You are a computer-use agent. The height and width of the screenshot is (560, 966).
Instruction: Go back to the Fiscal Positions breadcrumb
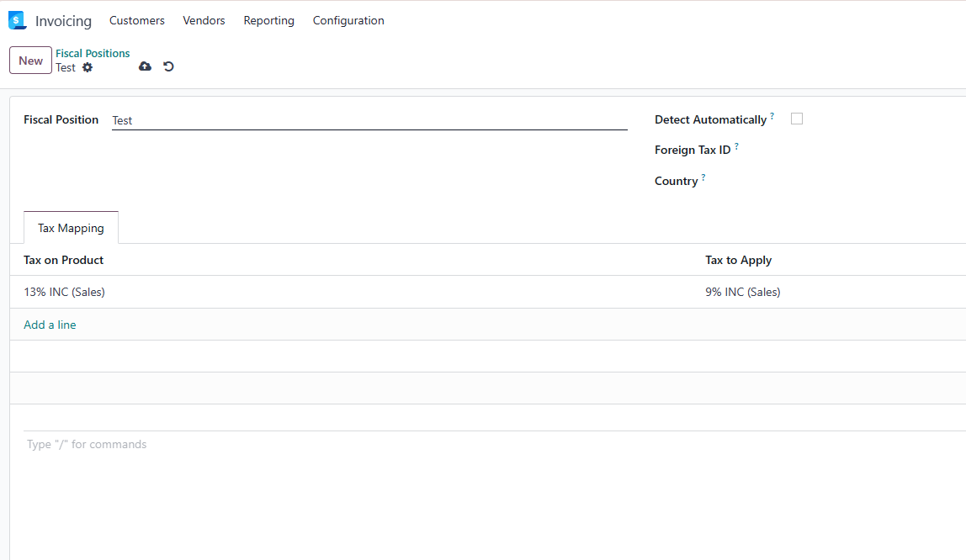tap(93, 54)
